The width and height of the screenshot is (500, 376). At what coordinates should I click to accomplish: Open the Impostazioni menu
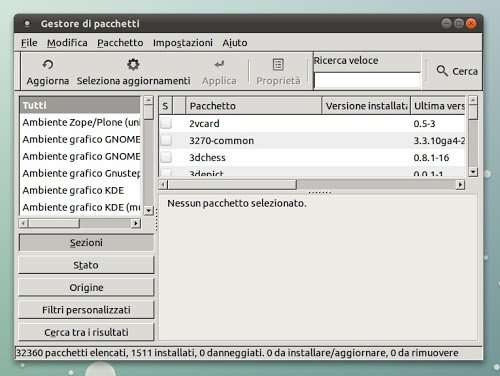(183, 43)
